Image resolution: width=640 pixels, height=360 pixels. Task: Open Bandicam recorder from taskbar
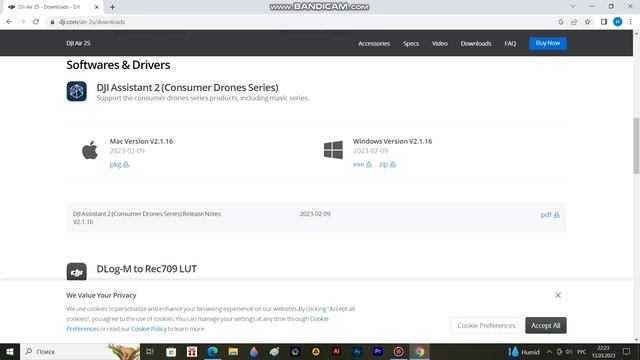coord(398,351)
